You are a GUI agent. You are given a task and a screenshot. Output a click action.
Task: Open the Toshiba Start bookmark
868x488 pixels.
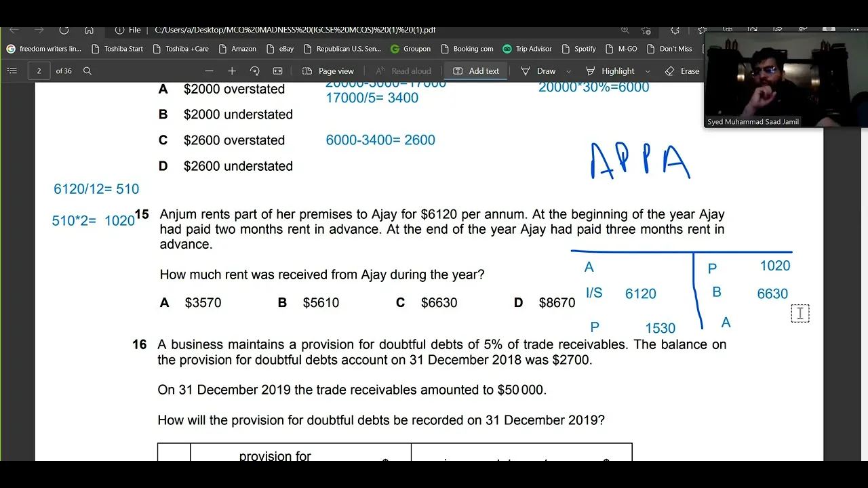tap(117, 49)
